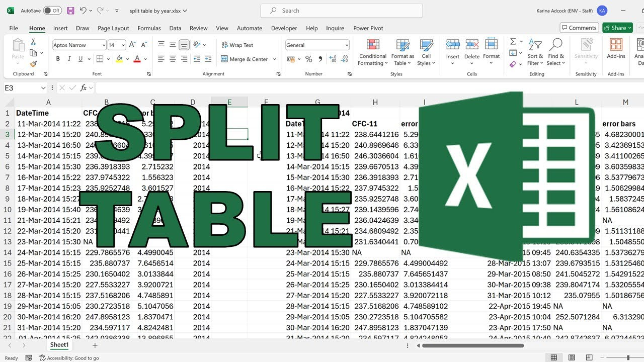Toggle Italic formatting
The width and height of the screenshot is (644, 362).
(69, 59)
